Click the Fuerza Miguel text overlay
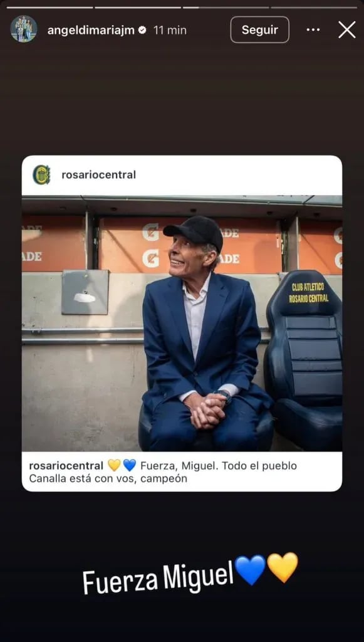The image size is (364, 642). click(158, 577)
